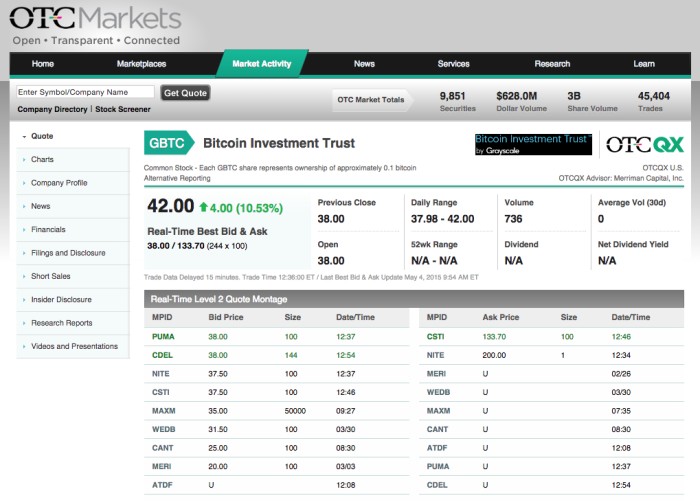700x501 pixels.
Task: Click the OTCQX marketplace logo
Action: 644,144
